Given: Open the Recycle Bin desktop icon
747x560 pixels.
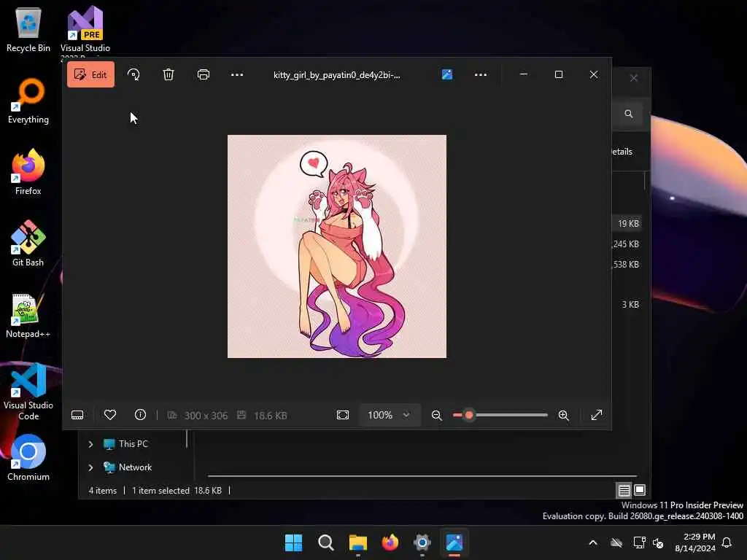Looking at the screenshot, I should click(28, 29).
